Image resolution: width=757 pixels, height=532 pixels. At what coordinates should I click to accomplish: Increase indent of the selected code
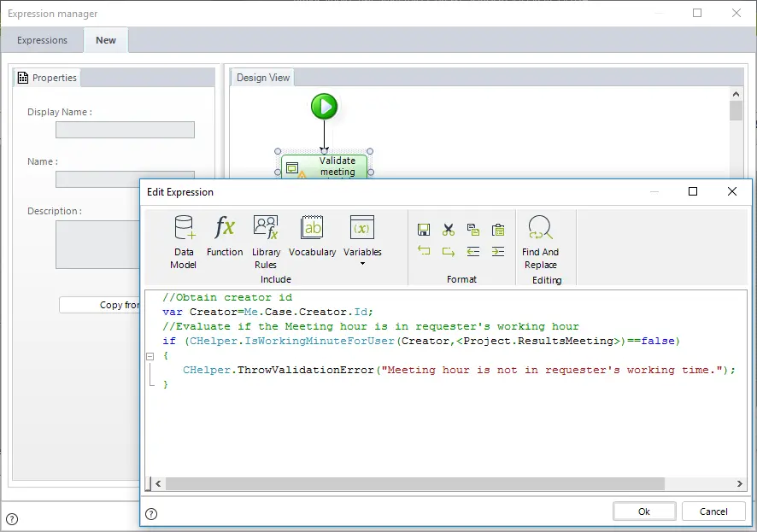pos(498,251)
